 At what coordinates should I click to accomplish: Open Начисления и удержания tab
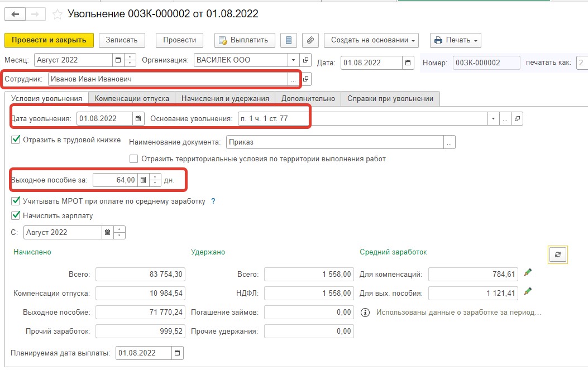coord(225,99)
